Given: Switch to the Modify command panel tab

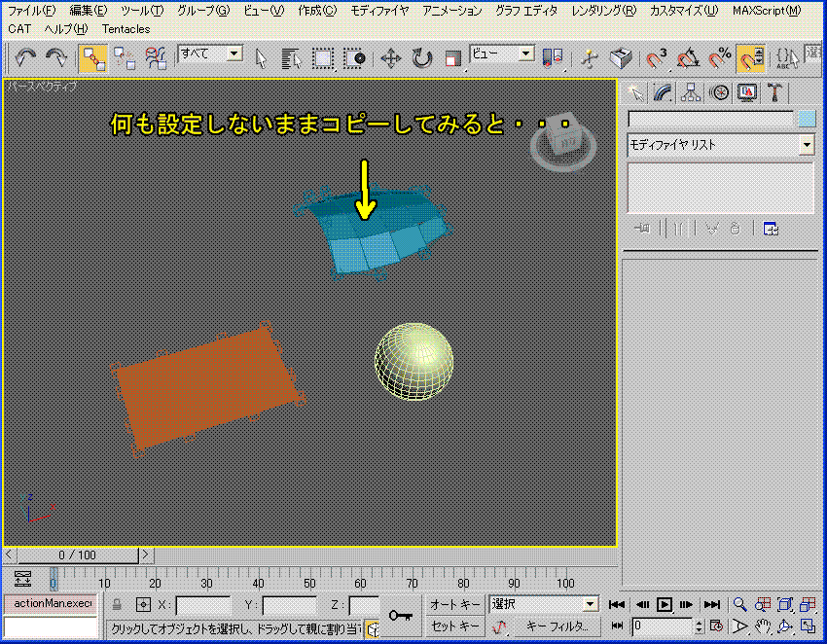Looking at the screenshot, I should coord(663,93).
